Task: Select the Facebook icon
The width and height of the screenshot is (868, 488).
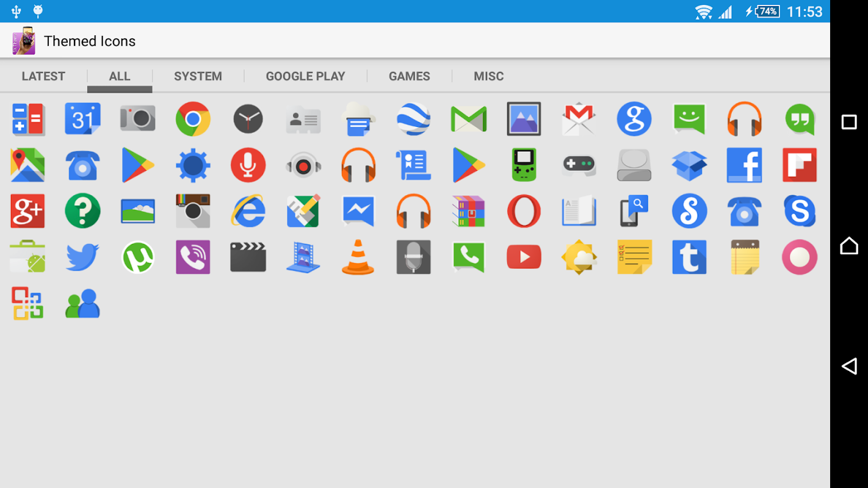Action: coord(745,165)
